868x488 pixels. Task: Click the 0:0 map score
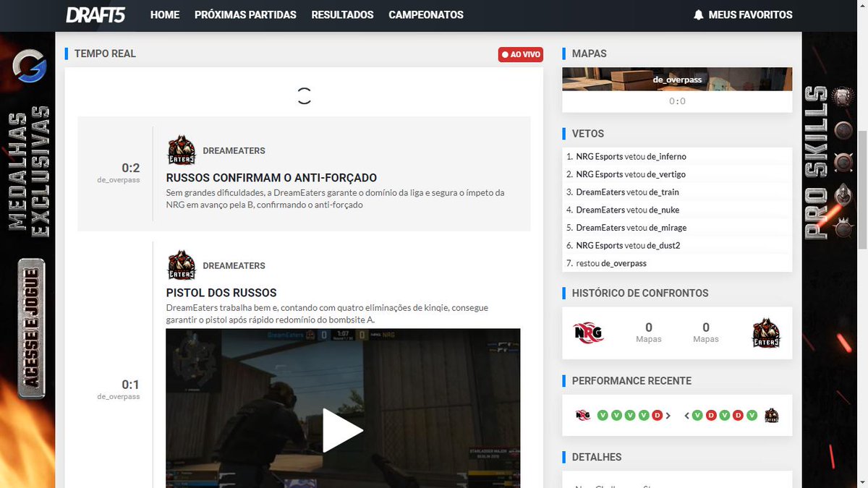[x=677, y=101]
